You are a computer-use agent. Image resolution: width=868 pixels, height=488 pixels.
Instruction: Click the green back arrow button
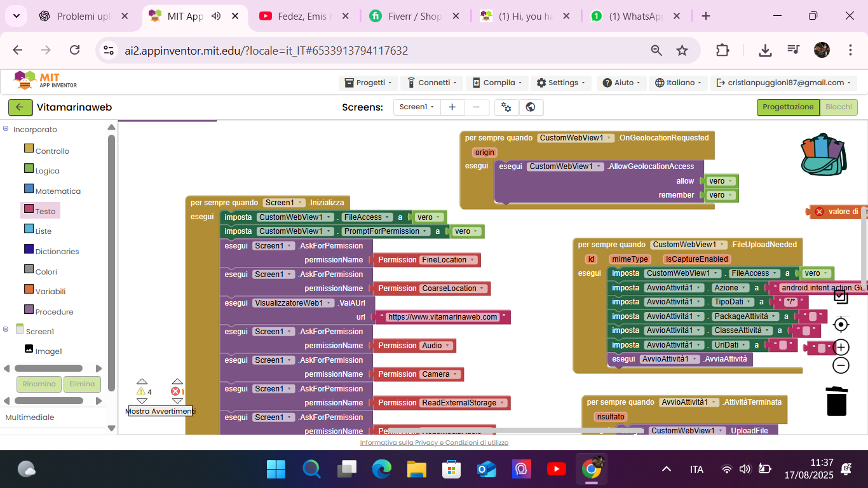click(20, 107)
